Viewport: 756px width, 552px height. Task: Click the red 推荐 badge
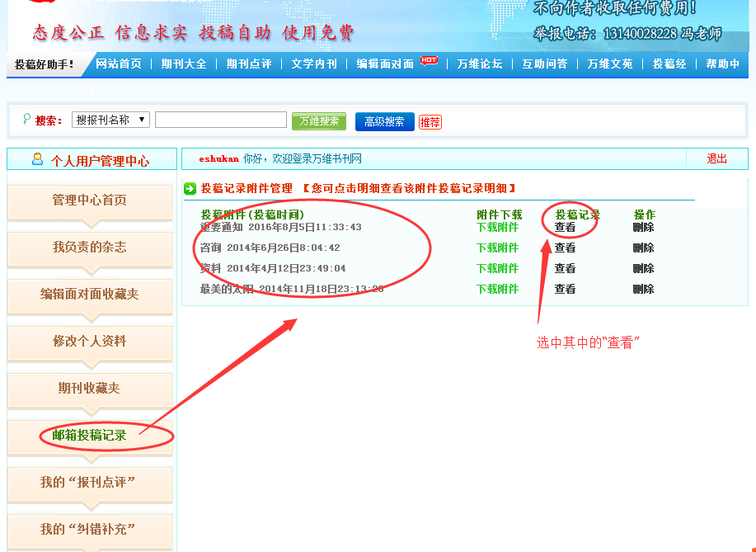pyautogui.click(x=430, y=122)
